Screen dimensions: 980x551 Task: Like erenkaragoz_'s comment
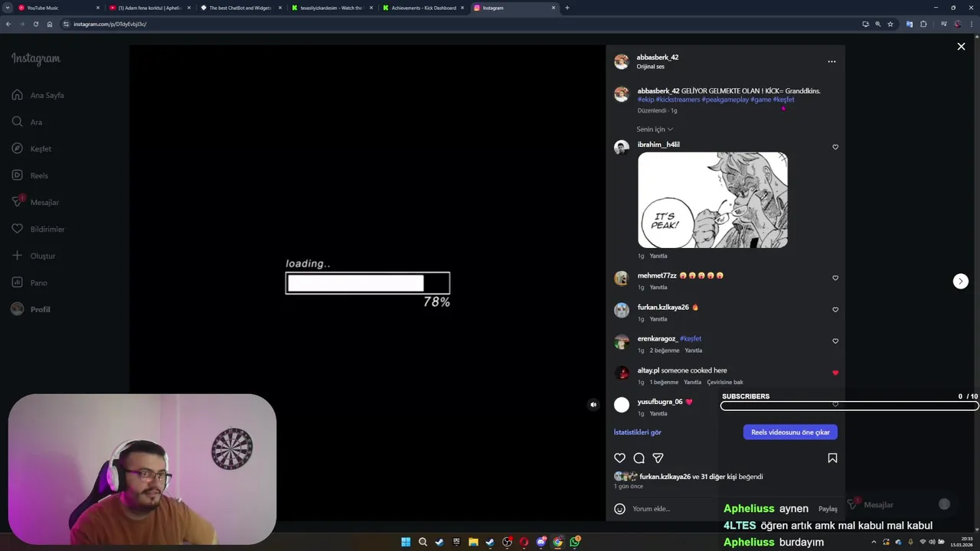point(835,341)
